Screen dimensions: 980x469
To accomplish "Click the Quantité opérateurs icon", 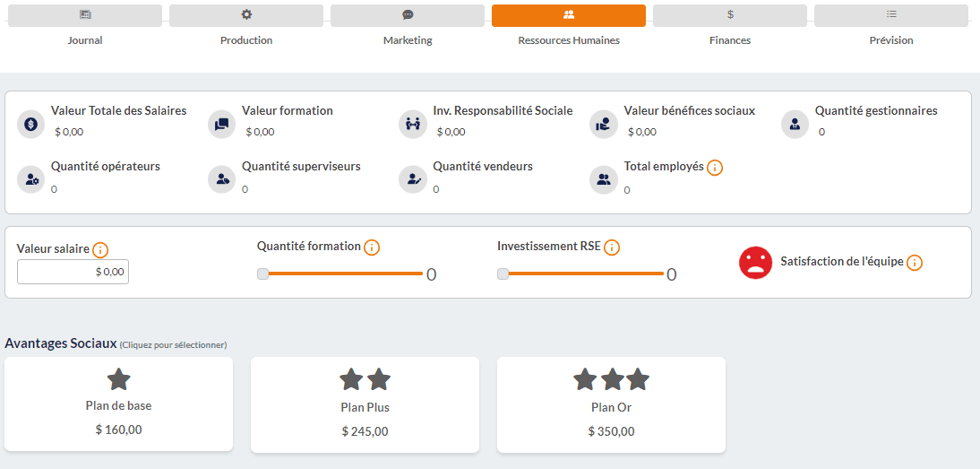I will pyautogui.click(x=31, y=179).
